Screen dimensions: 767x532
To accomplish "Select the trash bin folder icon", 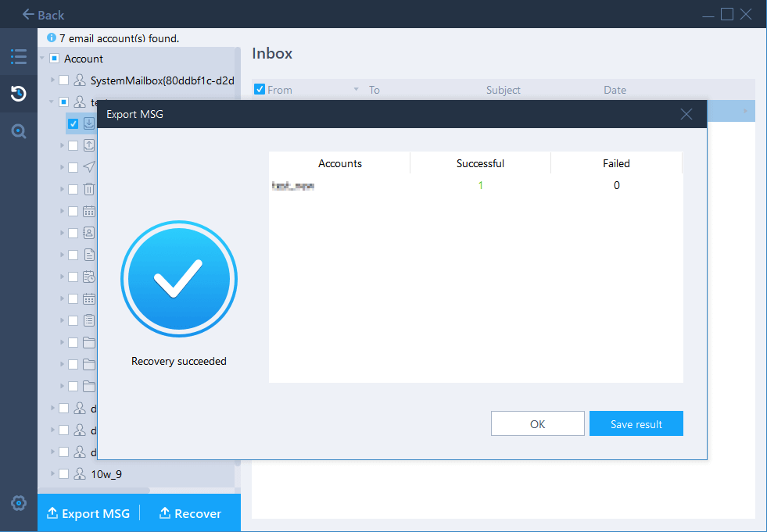I will pos(89,189).
